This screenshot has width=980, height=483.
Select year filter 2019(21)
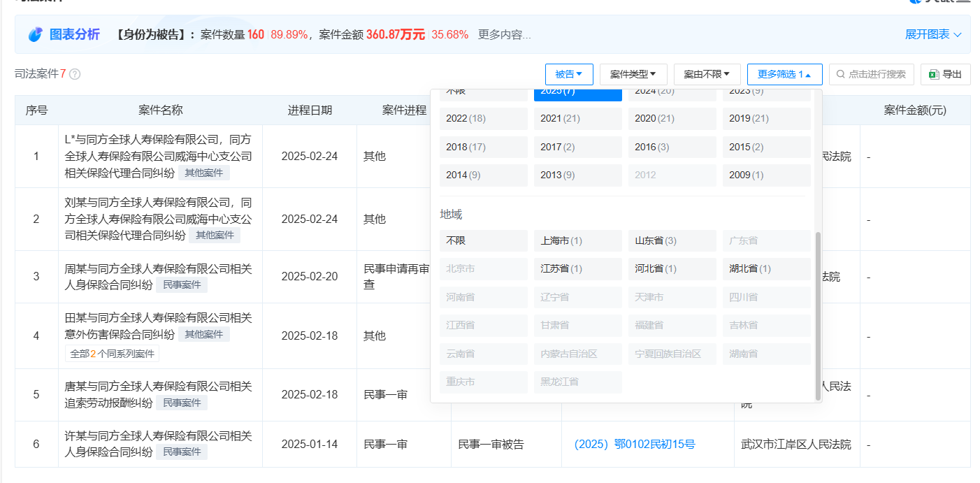[767, 119]
